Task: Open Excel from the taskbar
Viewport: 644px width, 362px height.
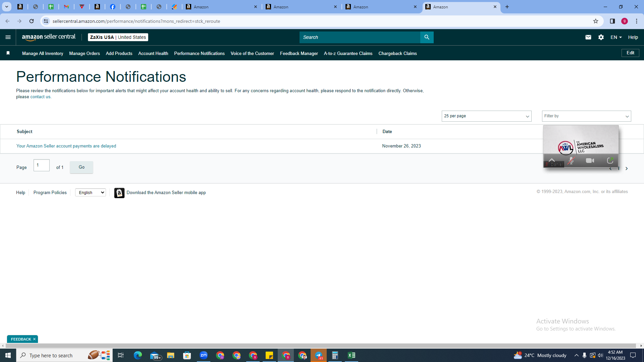Action: 352,355
